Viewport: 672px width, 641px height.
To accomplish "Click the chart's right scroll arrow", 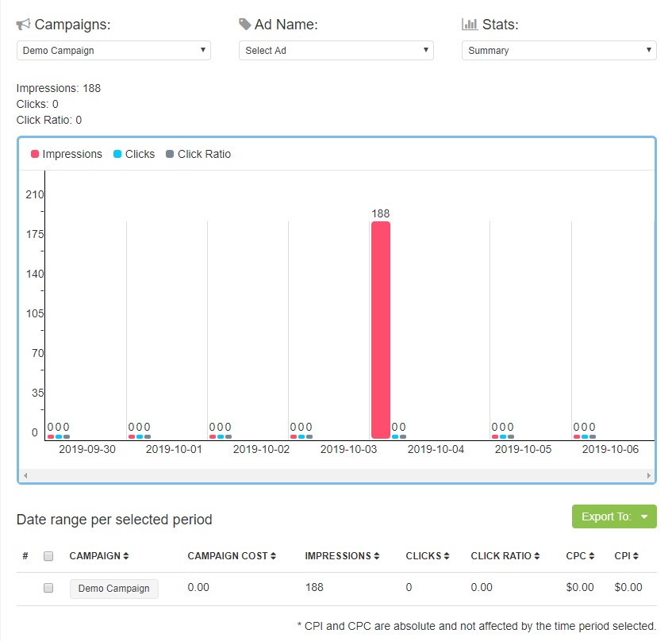I will (649, 476).
